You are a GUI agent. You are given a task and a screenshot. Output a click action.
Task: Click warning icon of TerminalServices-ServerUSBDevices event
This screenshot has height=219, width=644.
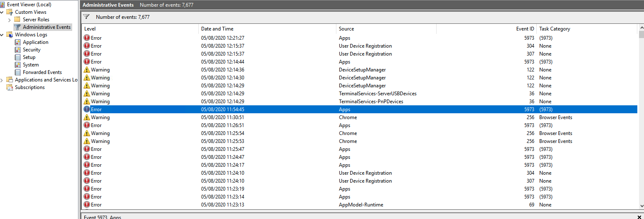[x=87, y=94]
